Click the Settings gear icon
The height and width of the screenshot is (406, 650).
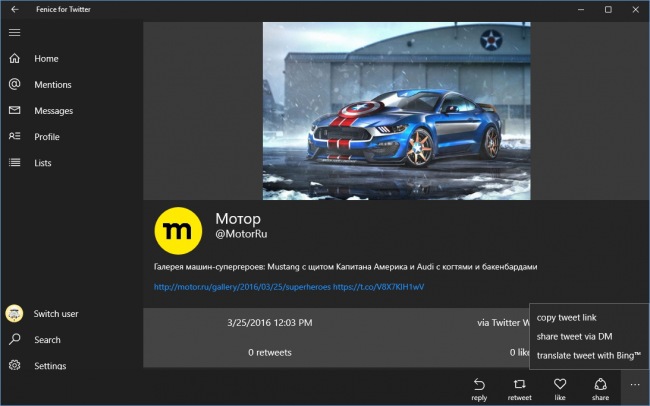[15, 365]
